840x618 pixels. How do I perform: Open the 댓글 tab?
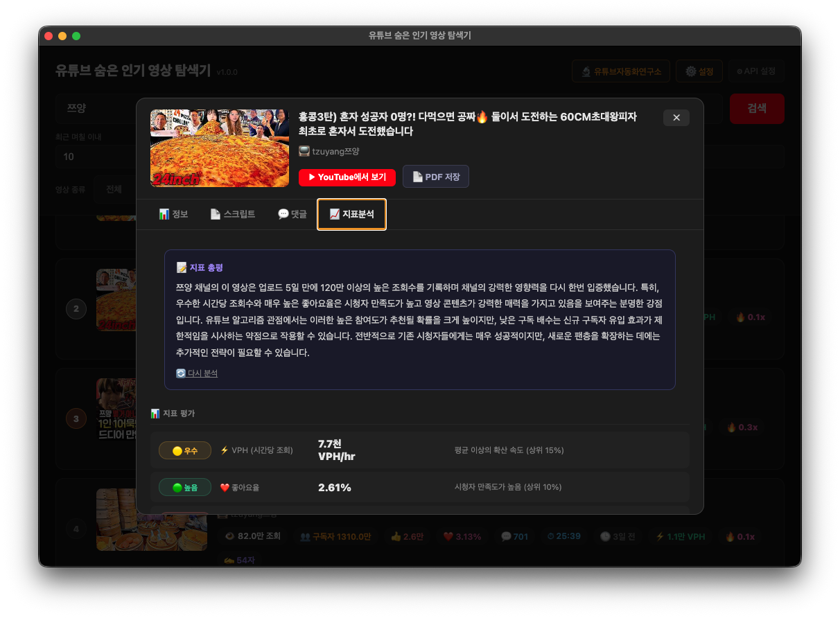coord(292,214)
